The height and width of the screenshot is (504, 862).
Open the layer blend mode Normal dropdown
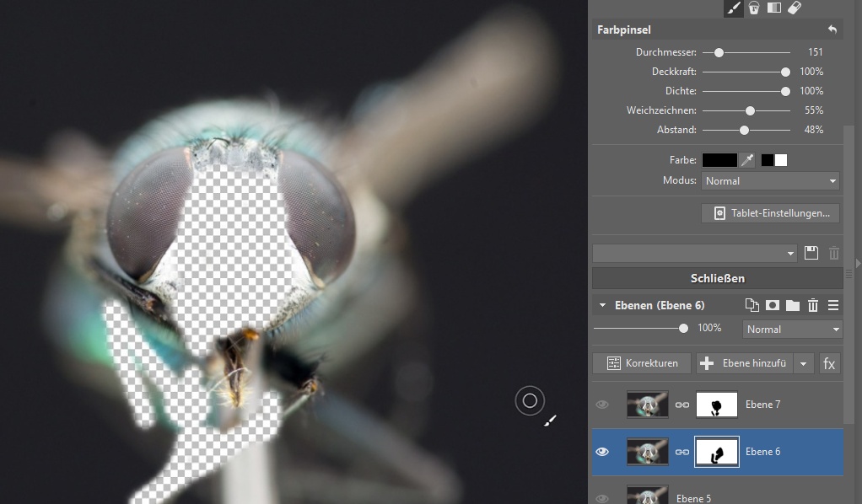793,330
